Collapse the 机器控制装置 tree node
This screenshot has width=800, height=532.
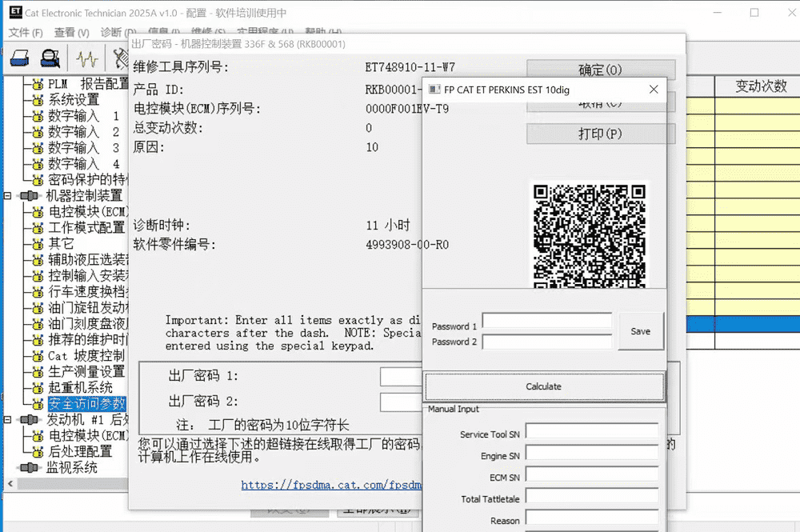click(8, 196)
